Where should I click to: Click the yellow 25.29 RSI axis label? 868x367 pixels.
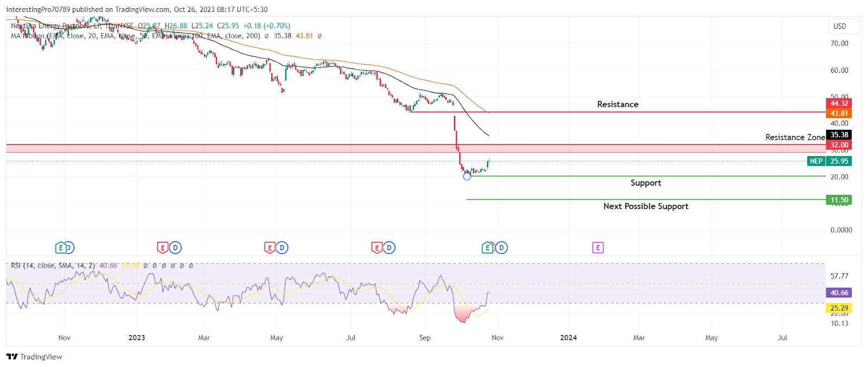tap(839, 308)
